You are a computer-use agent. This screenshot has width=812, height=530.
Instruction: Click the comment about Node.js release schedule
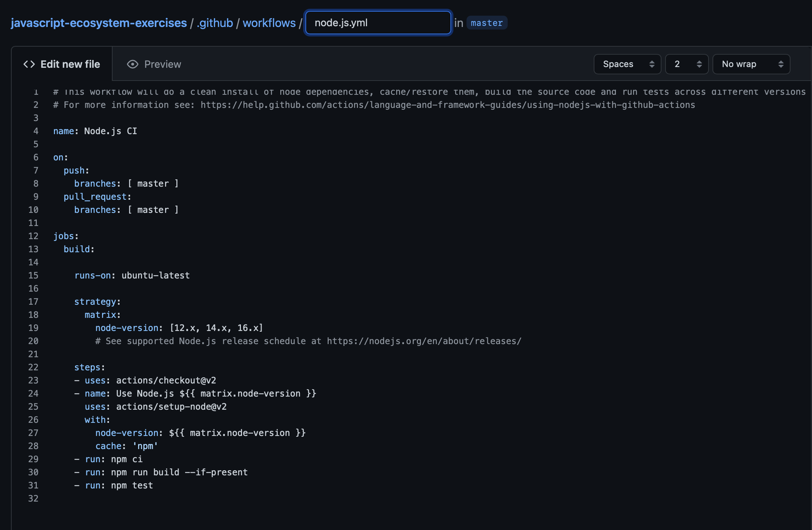pos(308,341)
